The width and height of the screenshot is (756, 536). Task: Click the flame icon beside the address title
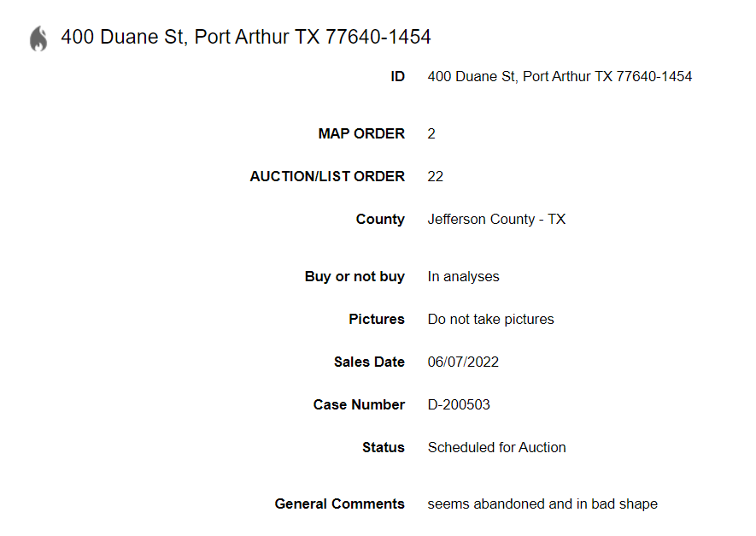38,38
